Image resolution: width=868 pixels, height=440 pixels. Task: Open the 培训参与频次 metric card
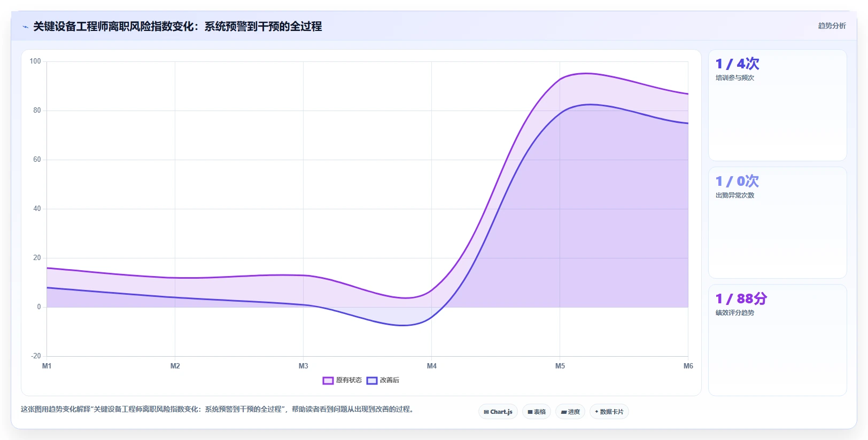point(778,105)
